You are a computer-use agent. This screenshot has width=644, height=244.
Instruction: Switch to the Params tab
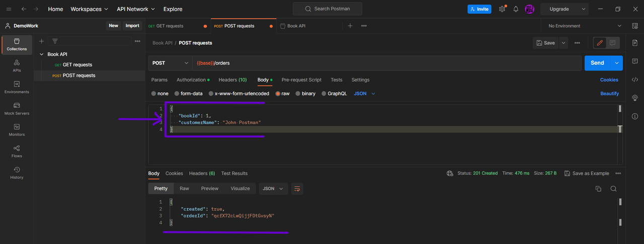tap(159, 80)
